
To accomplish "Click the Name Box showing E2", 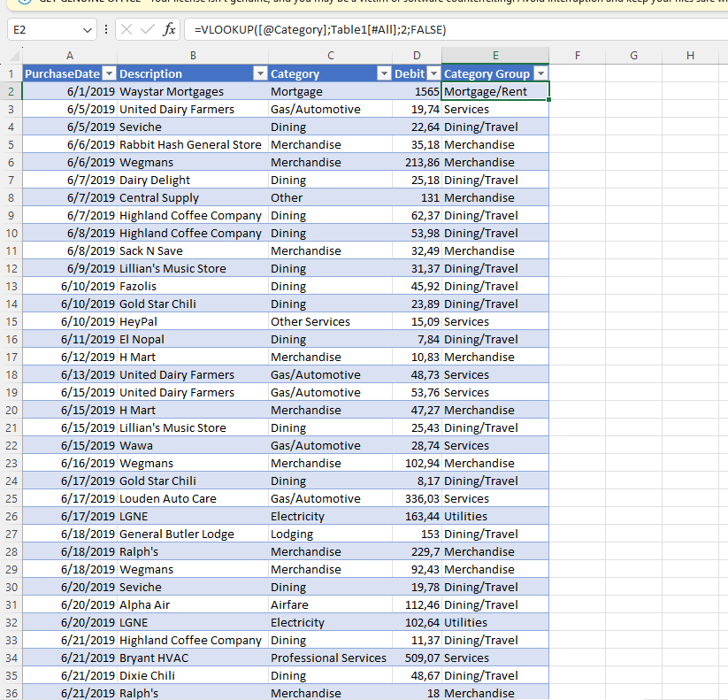I will click(42, 30).
